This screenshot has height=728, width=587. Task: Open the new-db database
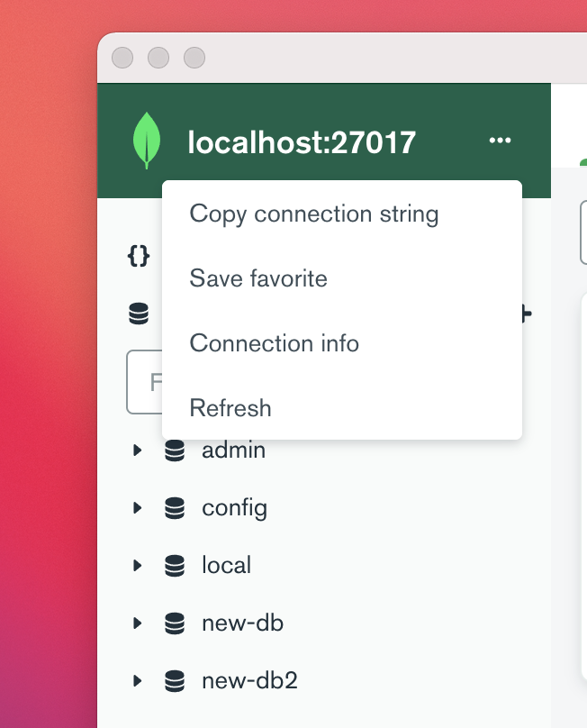coord(242,623)
